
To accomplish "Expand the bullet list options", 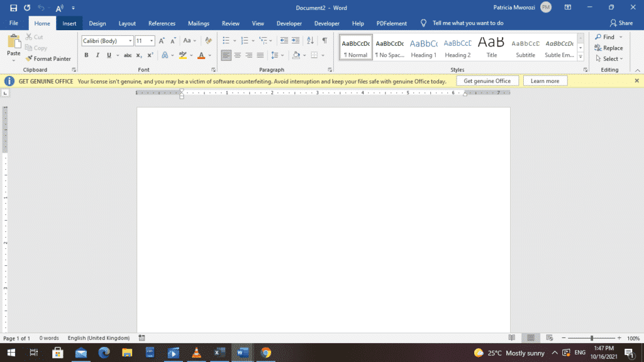I will pyautogui.click(x=233, y=40).
